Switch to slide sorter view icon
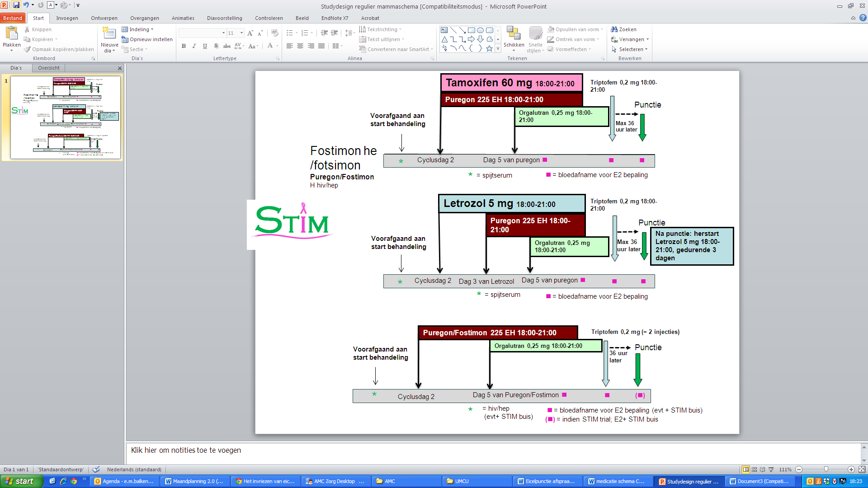This screenshot has width=868, height=488. (754, 469)
